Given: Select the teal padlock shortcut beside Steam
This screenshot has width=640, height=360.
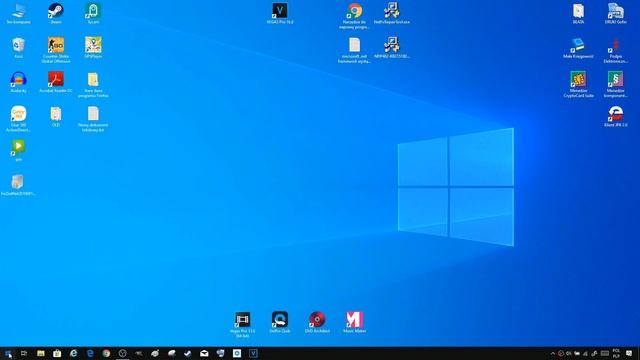Looking at the screenshot, I should pyautogui.click(x=93, y=13).
